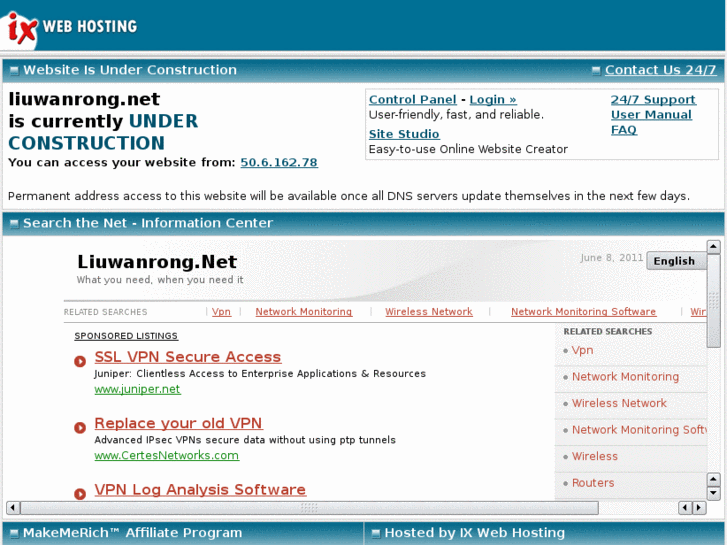Click Search the Net - Information Center header

point(148,223)
